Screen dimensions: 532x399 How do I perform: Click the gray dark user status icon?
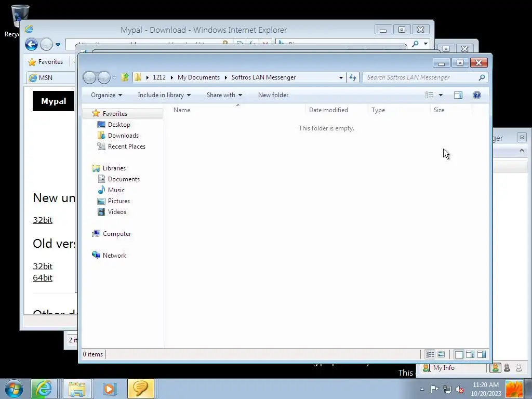(507, 368)
